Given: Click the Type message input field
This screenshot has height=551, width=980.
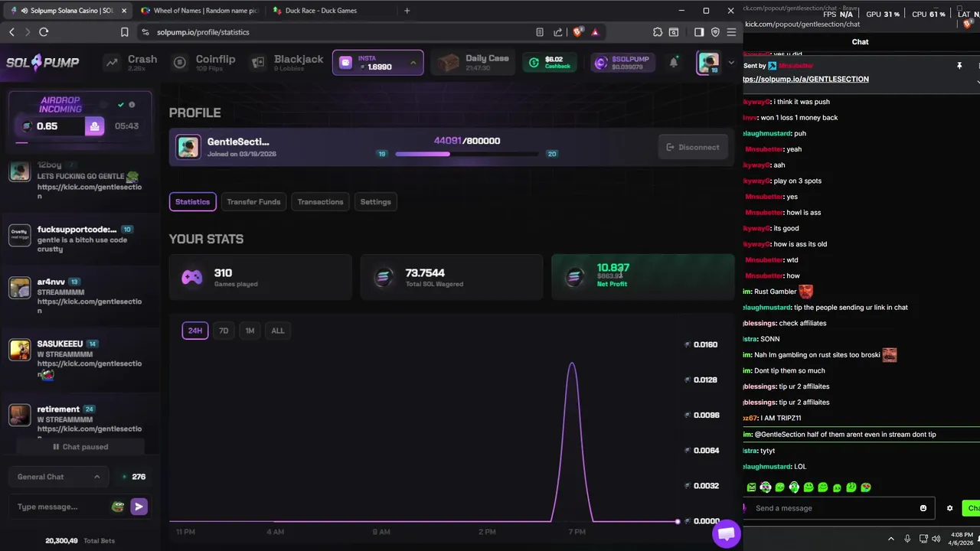Looking at the screenshot, I should tap(61, 507).
